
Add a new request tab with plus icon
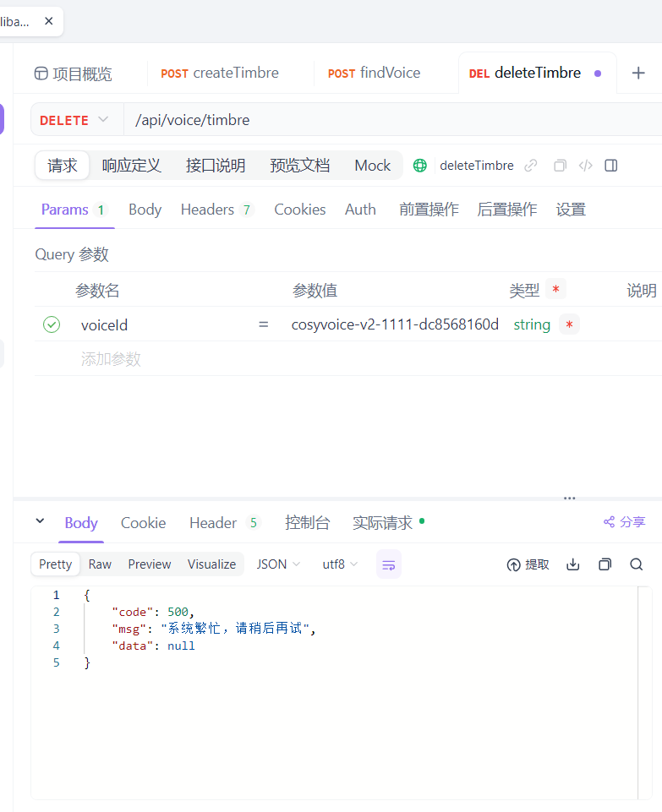point(638,73)
